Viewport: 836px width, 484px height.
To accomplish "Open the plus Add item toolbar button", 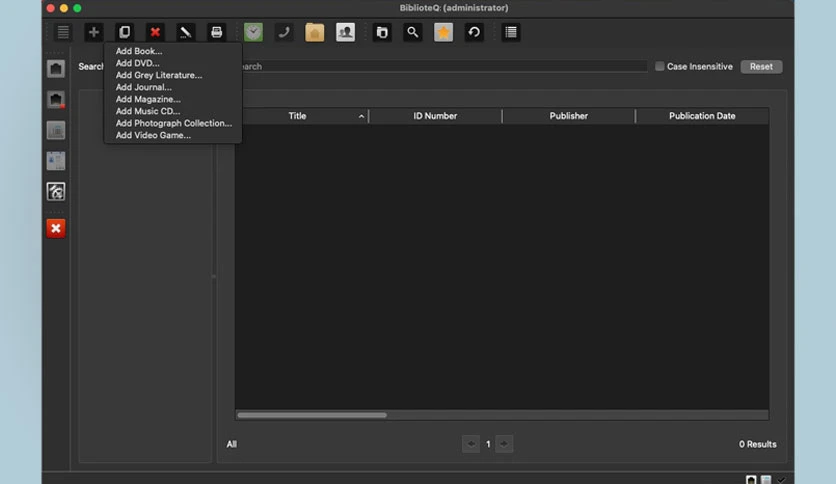I will 93,32.
